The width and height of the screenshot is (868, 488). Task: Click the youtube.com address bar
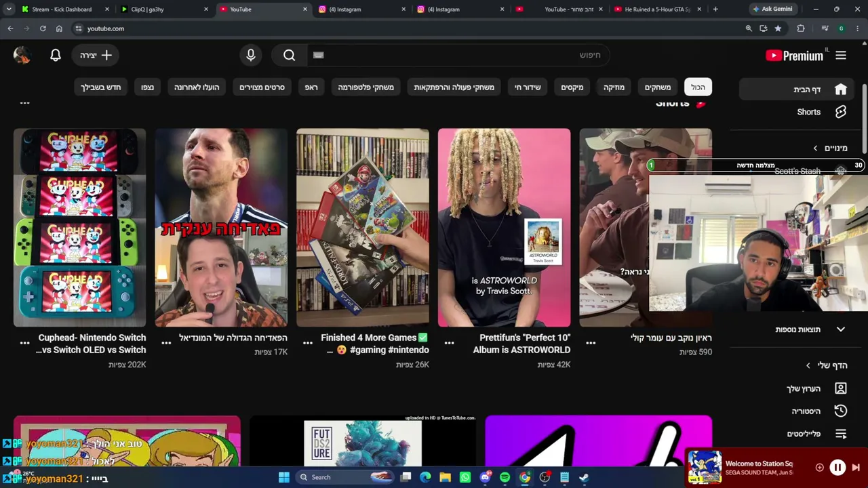[x=407, y=28]
